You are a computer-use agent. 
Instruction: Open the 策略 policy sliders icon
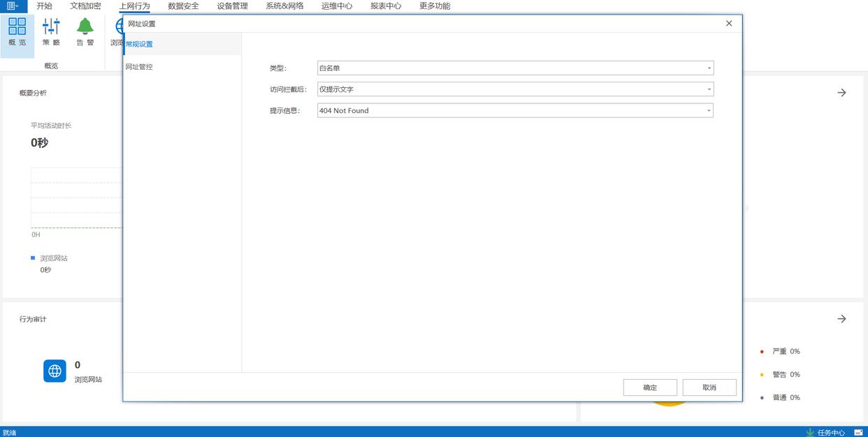pos(51,27)
